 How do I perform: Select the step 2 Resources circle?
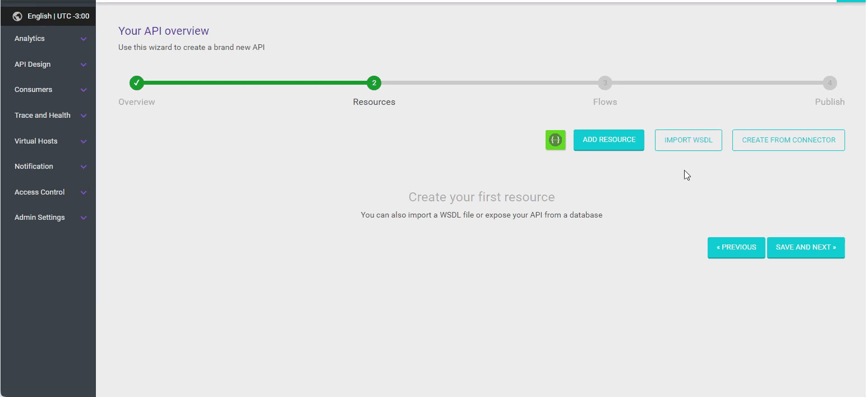tap(374, 82)
